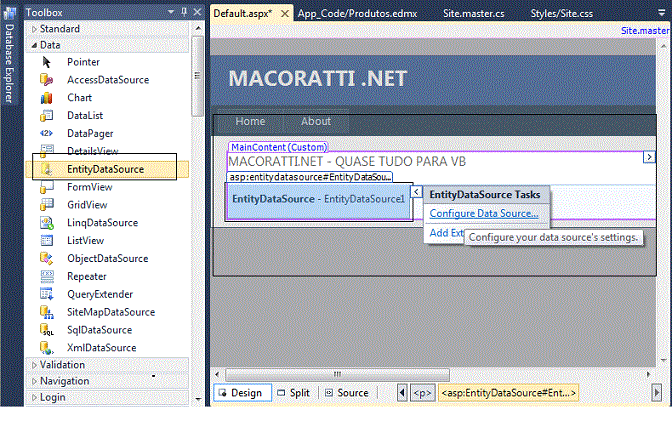This screenshot has height=427, width=672.
Task: Click the designer horizontal scrollbar thumb
Action: point(337,375)
